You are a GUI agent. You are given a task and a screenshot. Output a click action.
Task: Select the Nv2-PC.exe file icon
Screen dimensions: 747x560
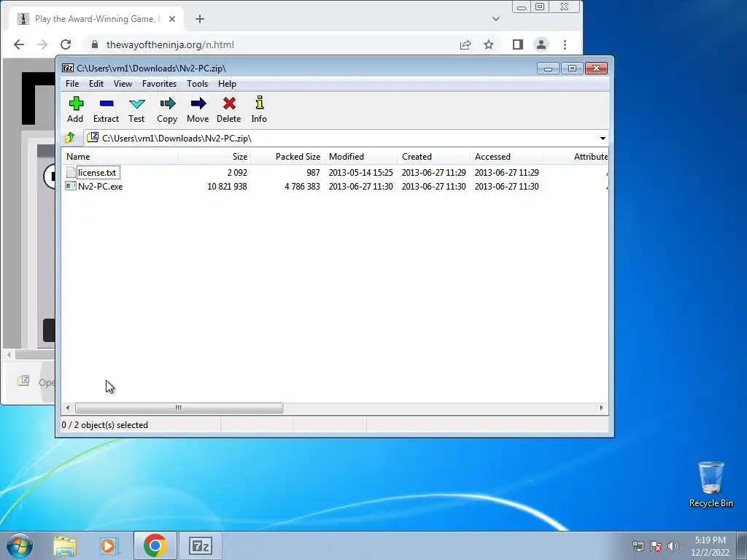point(71,186)
